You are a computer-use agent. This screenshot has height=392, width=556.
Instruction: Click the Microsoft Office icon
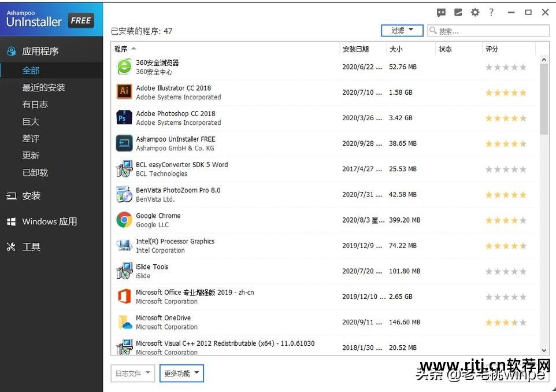click(124, 296)
